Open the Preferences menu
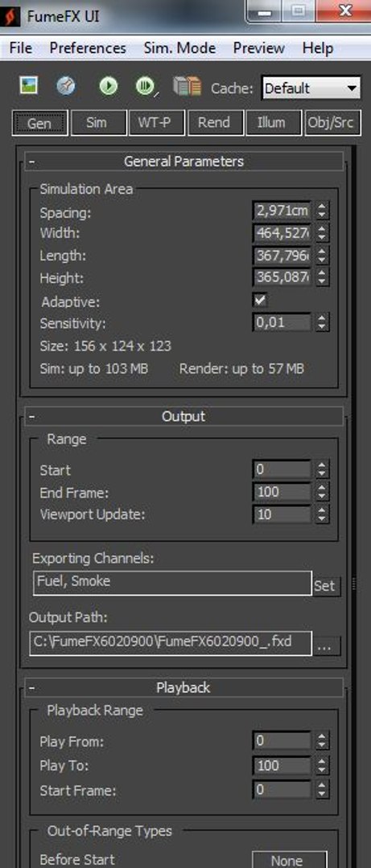This screenshot has height=868, width=371. click(88, 48)
